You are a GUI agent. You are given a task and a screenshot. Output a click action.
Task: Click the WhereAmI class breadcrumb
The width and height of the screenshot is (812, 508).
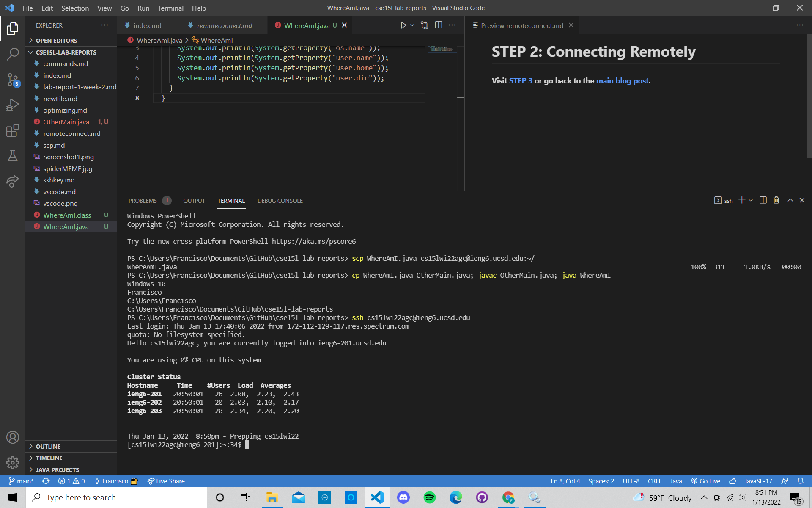pos(212,40)
